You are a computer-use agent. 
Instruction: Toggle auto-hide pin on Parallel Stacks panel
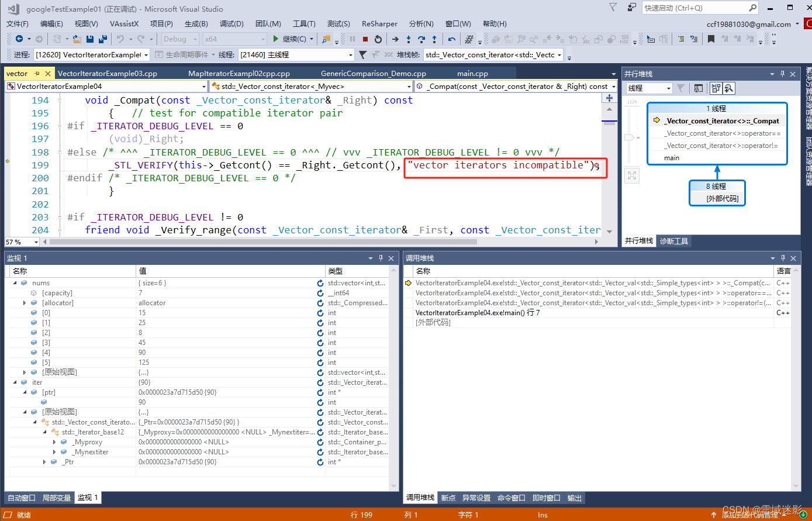[x=783, y=74]
